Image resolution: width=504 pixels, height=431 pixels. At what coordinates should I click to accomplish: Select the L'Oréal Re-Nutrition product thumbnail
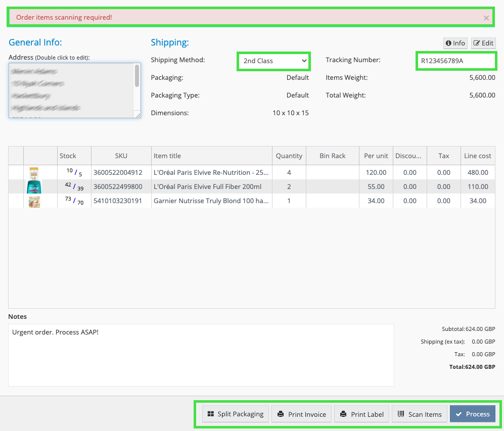(34, 173)
